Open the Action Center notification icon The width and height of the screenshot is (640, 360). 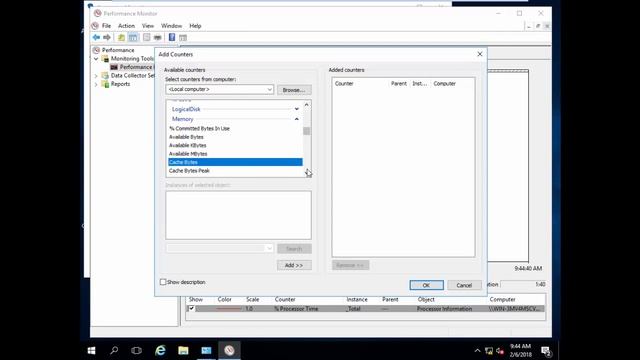coord(546,351)
